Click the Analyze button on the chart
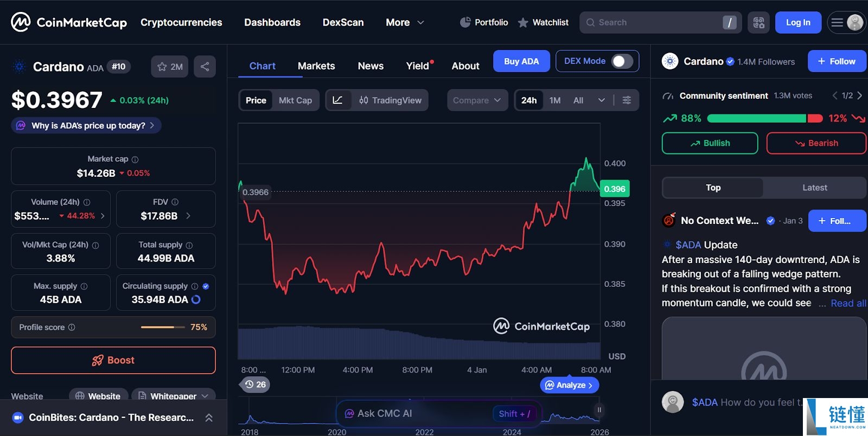868x436 pixels. pos(569,385)
